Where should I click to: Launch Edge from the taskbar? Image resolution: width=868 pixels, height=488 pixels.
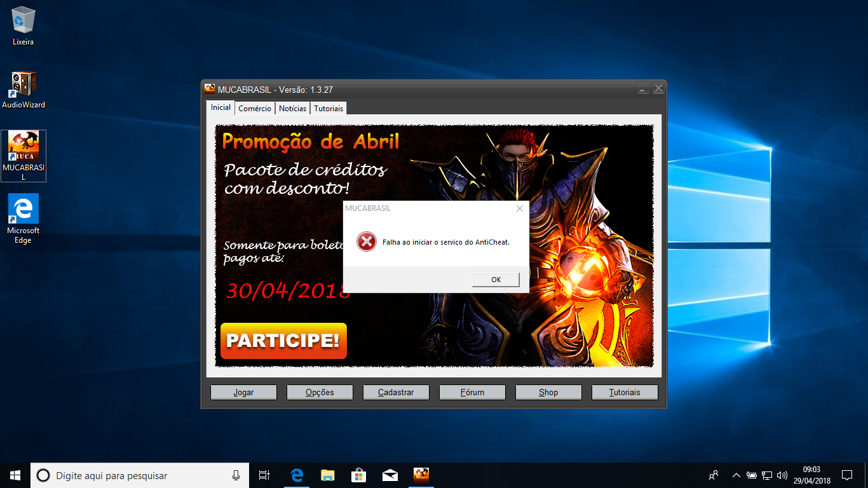[x=297, y=475]
